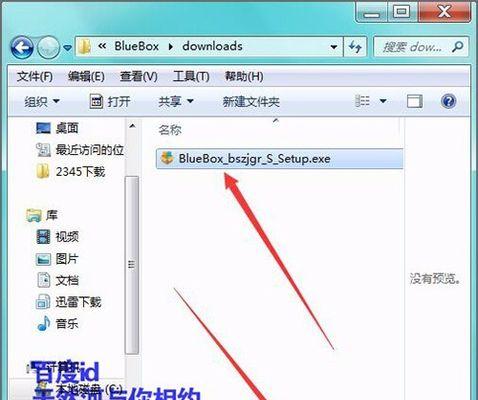Refresh the folder with refresh button
This screenshot has height=400, width=478.
(x=355, y=47)
